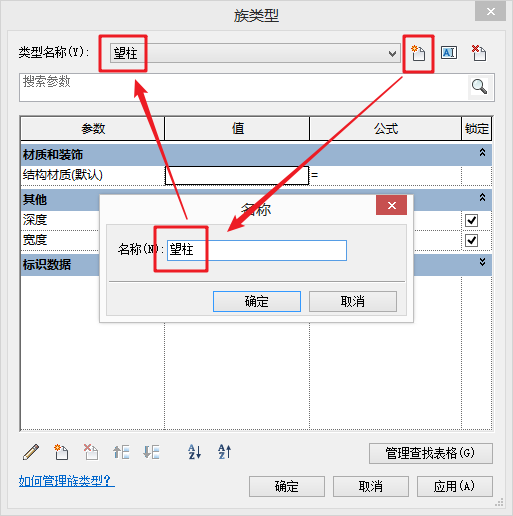
Task: Click the New Type icon beside type name
Action: coord(418,53)
